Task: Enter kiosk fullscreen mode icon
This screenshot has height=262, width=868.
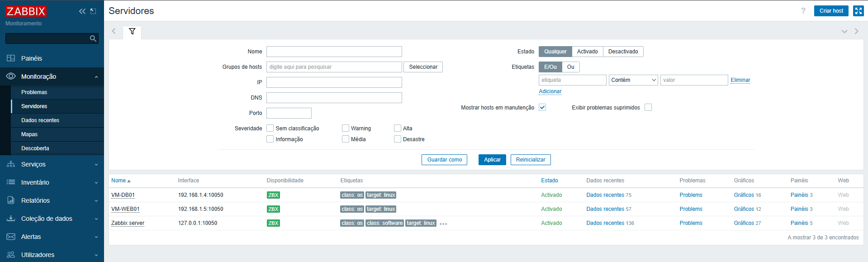Action: click(x=858, y=11)
